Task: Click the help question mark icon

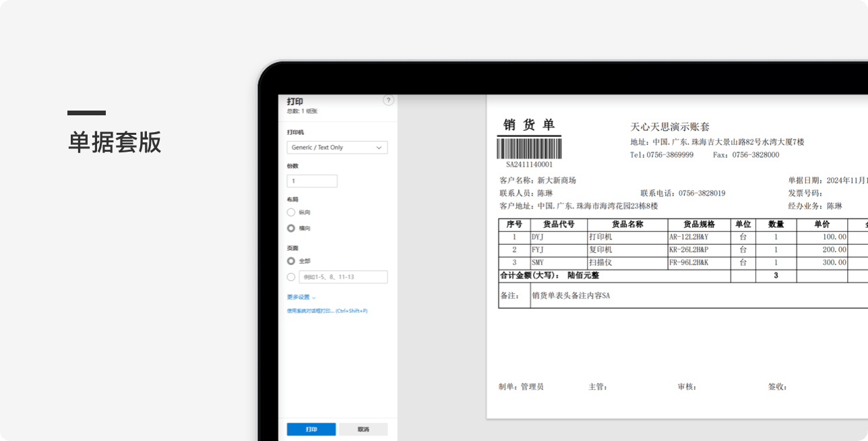Action: [x=388, y=100]
